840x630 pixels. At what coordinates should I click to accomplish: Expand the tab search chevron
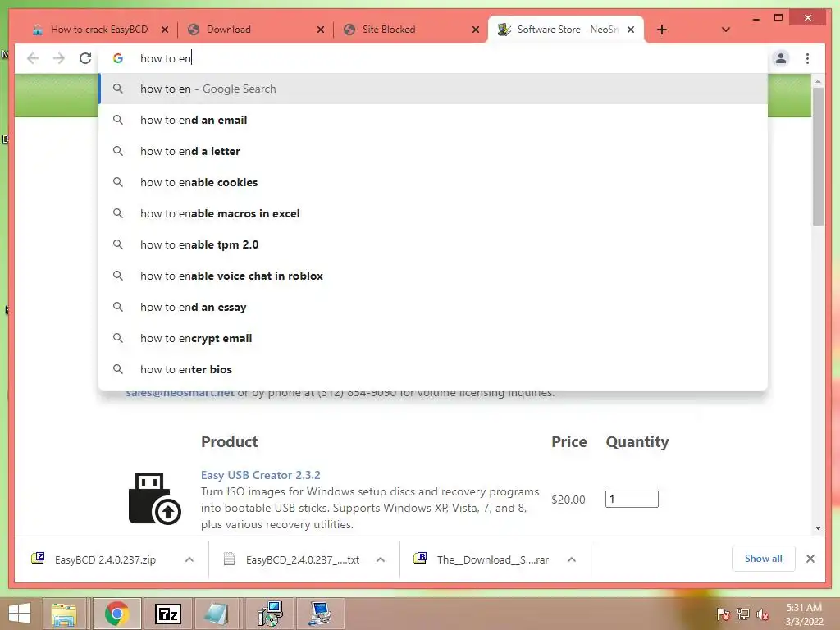[x=726, y=30]
